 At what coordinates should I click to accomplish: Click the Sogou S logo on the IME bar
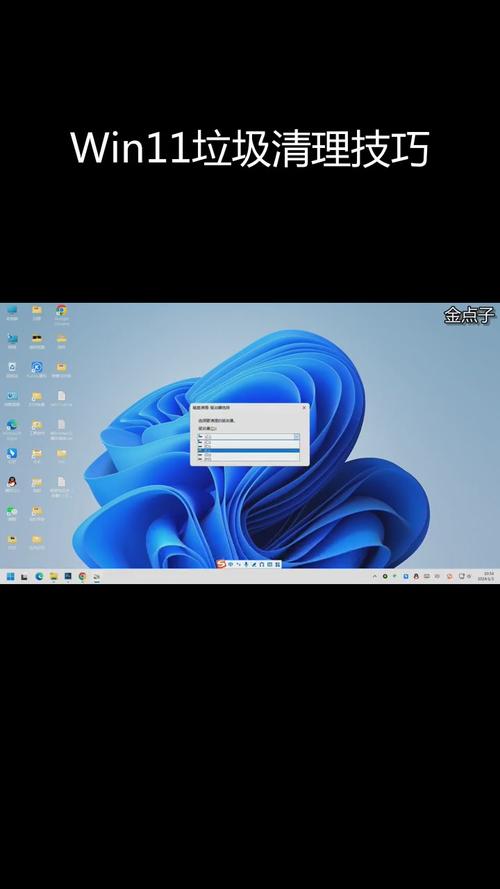click(x=222, y=564)
